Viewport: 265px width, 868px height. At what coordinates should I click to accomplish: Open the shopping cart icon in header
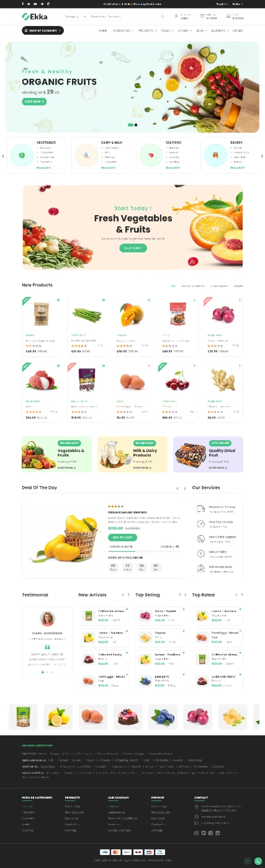point(228,17)
